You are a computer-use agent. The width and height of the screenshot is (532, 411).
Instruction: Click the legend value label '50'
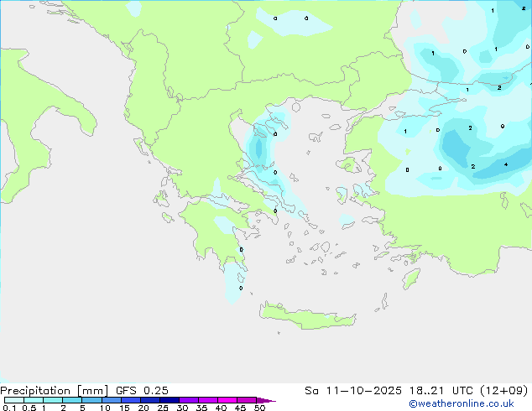pos(259,408)
